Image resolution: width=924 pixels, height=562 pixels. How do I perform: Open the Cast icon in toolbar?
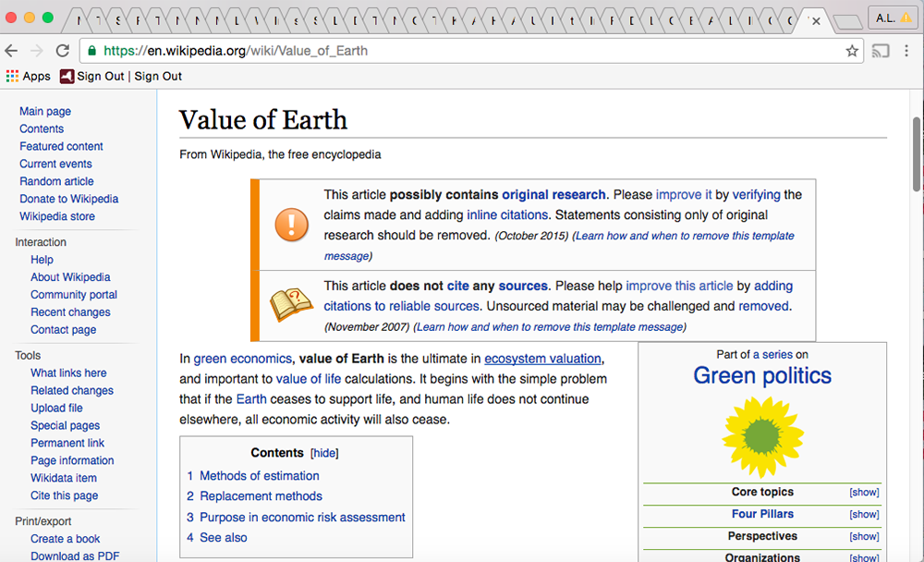(x=881, y=51)
